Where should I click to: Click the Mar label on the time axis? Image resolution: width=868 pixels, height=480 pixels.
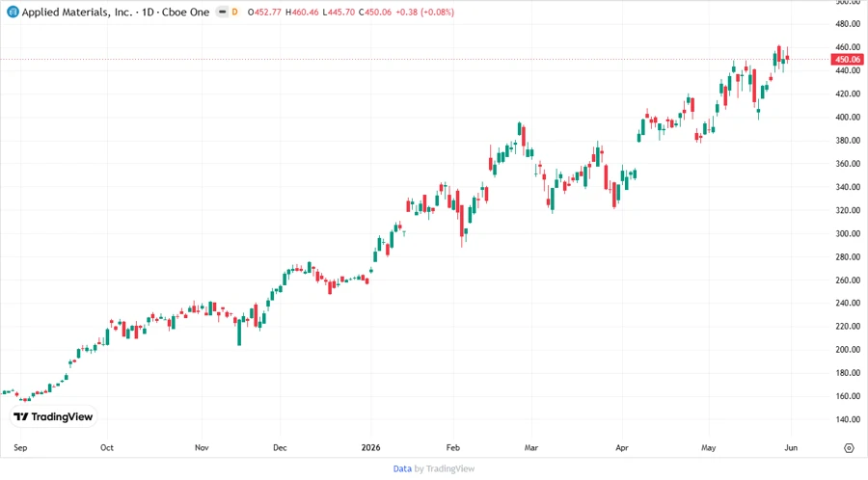pos(530,447)
